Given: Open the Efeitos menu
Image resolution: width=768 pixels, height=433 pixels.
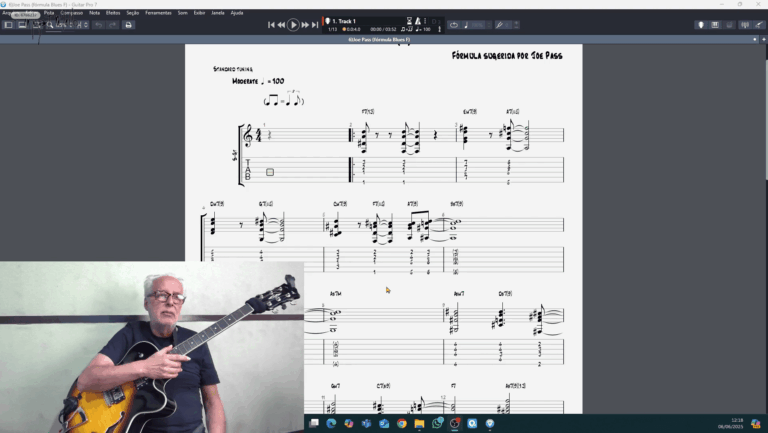Looking at the screenshot, I should coord(113,13).
